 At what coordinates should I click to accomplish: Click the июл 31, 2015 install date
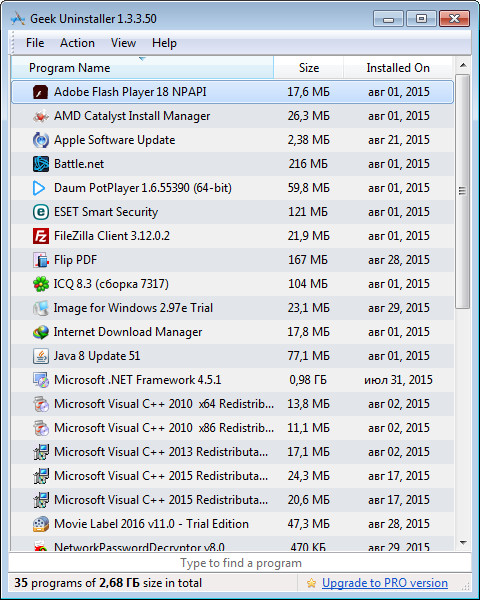[398, 380]
